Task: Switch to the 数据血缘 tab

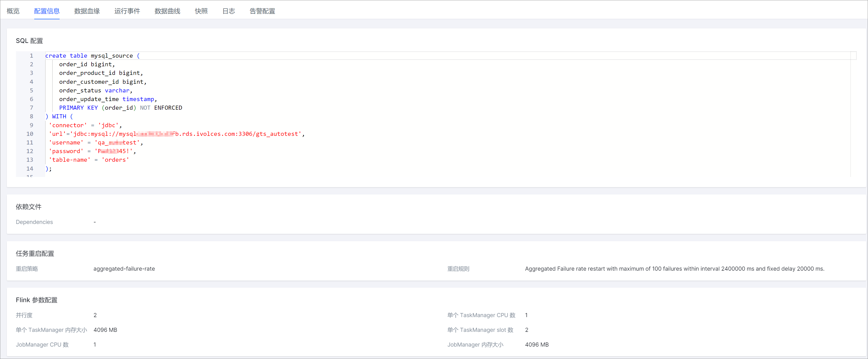Action: (x=87, y=11)
